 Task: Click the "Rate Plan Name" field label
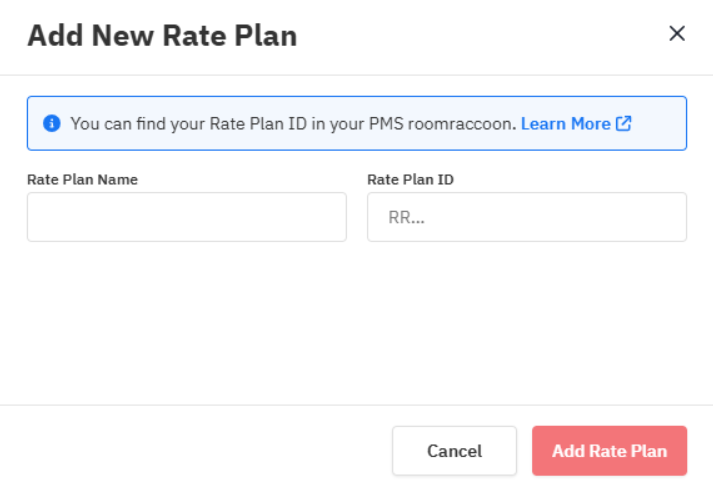click(x=82, y=180)
